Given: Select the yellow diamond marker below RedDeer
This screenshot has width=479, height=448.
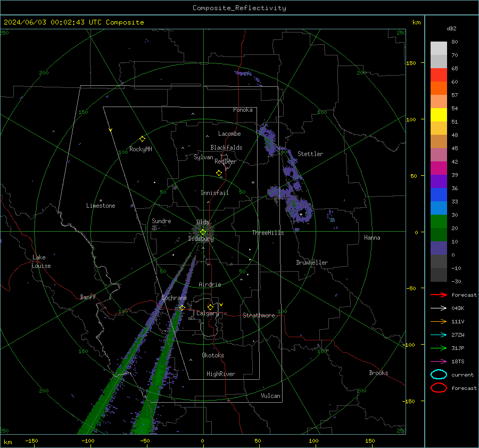Looking at the screenshot, I should (x=219, y=173).
